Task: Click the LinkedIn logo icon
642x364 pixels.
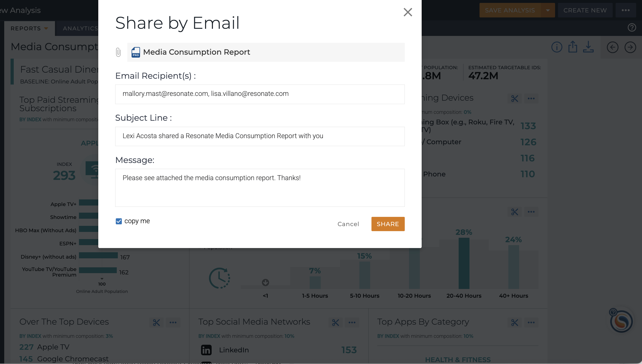Action: tap(206, 350)
